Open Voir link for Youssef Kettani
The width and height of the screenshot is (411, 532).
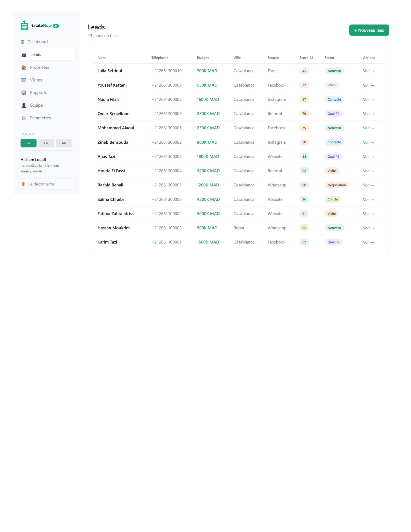click(x=368, y=85)
